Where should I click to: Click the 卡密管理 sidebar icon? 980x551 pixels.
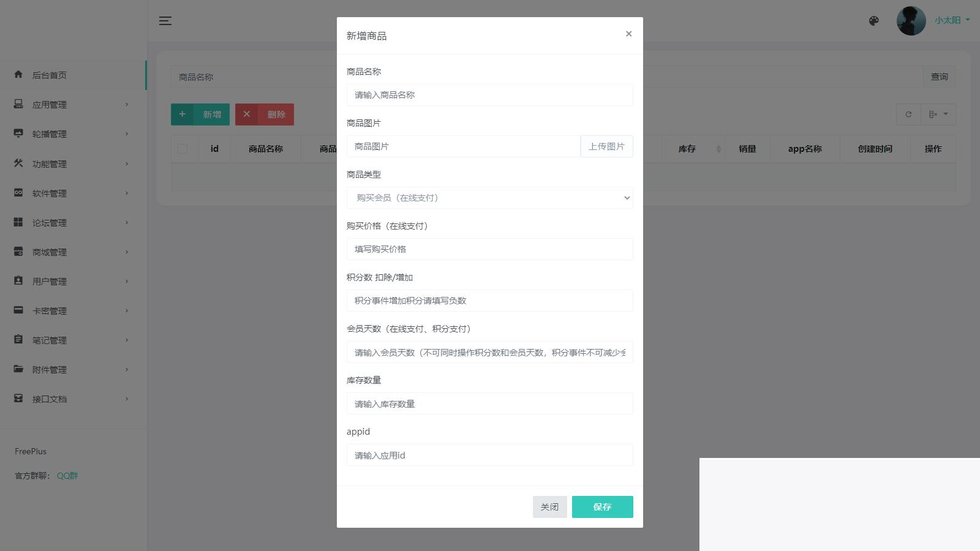(17, 310)
